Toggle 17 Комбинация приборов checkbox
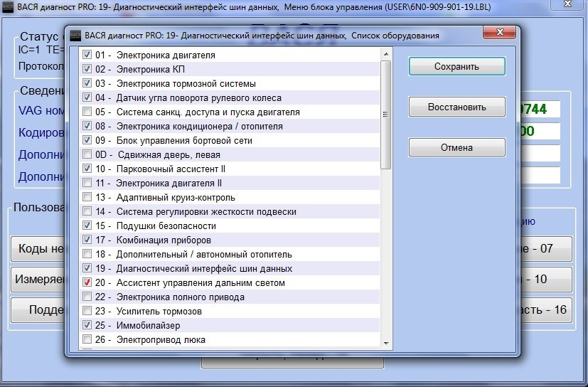This screenshot has height=387, width=588. [x=87, y=240]
